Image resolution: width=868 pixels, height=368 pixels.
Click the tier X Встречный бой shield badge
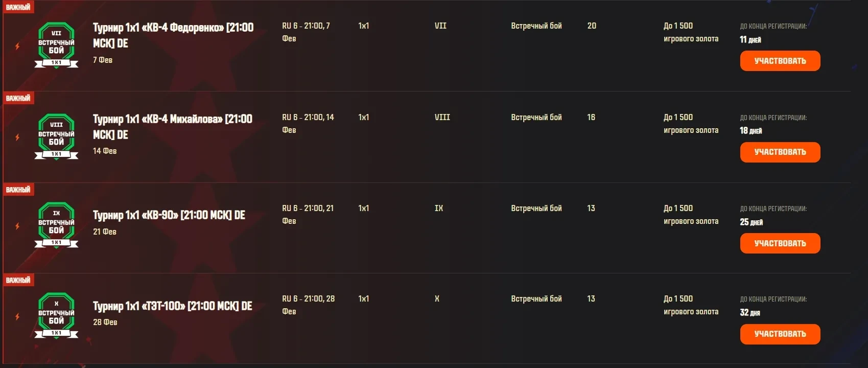(56, 316)
